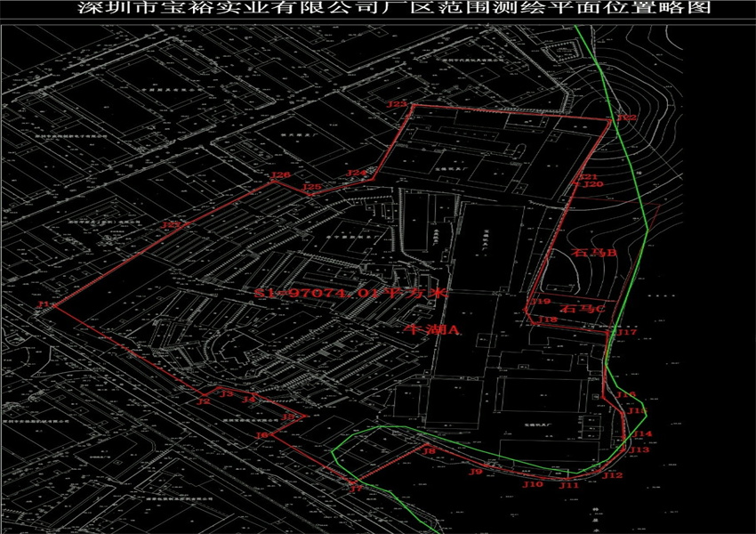756x534 pixels.
Task: Select the J22 corner label
Action: pyautogui.click(x=627, y=117)
